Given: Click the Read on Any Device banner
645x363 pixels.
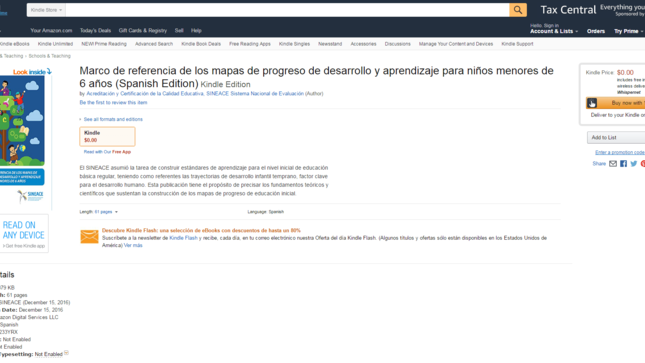Looking at the screenshot, I should 24,233.
